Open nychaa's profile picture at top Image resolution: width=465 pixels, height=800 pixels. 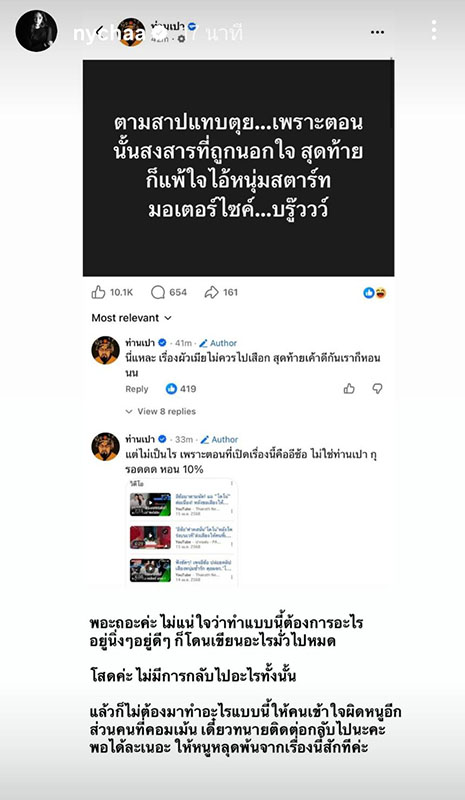coord(36,31)
